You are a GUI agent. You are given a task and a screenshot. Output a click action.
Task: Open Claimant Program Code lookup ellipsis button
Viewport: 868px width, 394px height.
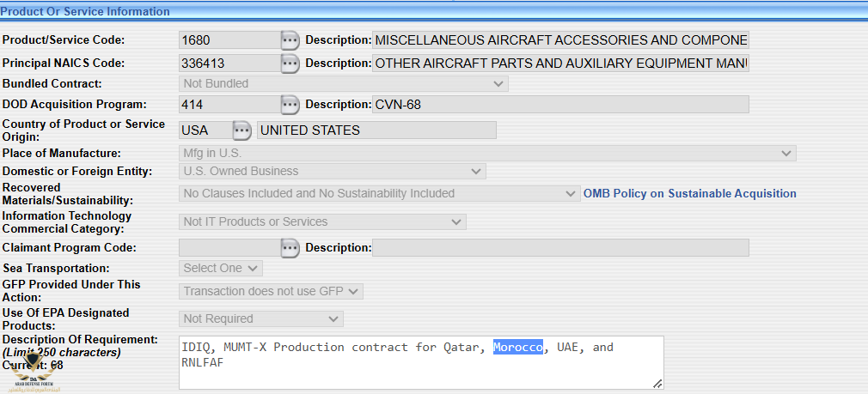290,248
